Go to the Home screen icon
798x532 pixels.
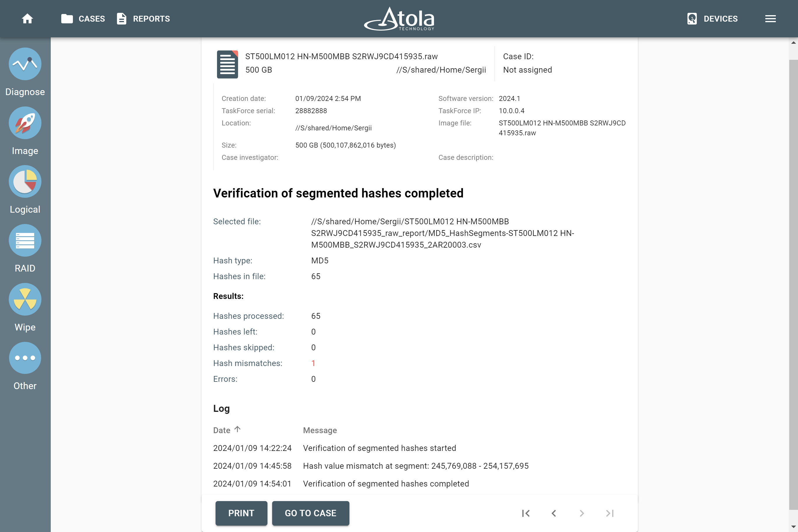(x=27, y=19)
